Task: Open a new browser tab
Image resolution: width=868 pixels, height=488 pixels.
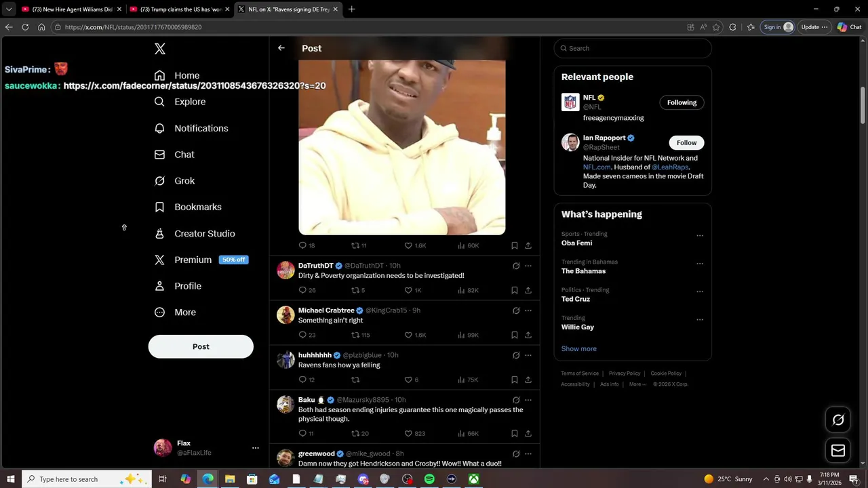Action: tap(351, 9)
